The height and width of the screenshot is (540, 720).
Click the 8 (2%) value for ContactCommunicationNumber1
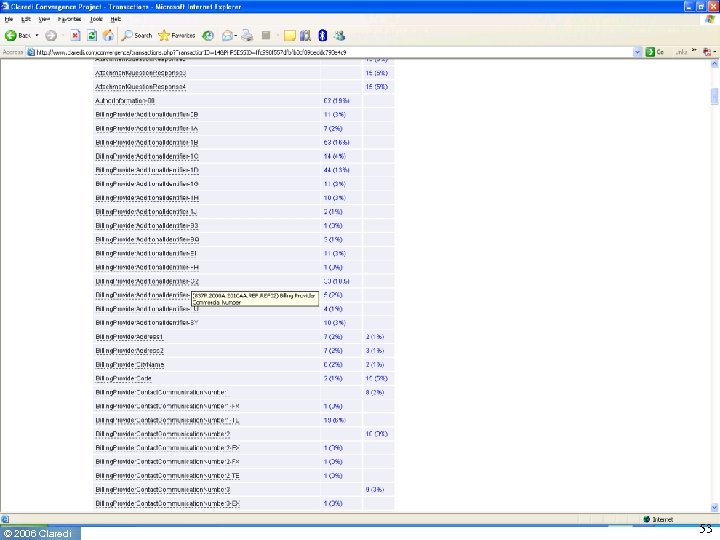pyautogui.click(x=375, y=393)
